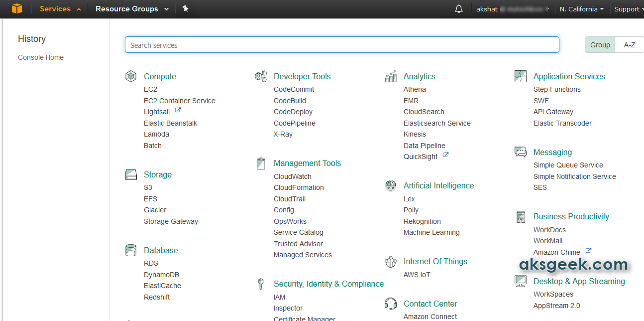Click the Compute category icon

coord(131,76)
